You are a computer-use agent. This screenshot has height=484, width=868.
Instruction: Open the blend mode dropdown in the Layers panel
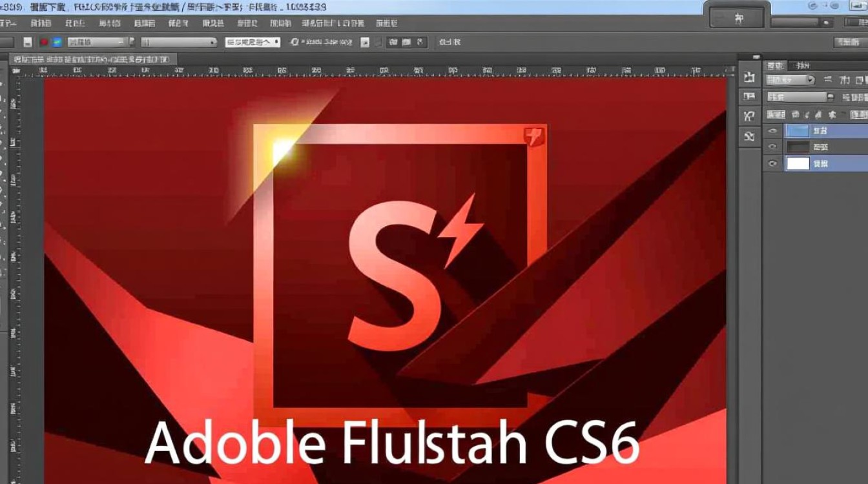pyautogui.click(x=788, y=80)
